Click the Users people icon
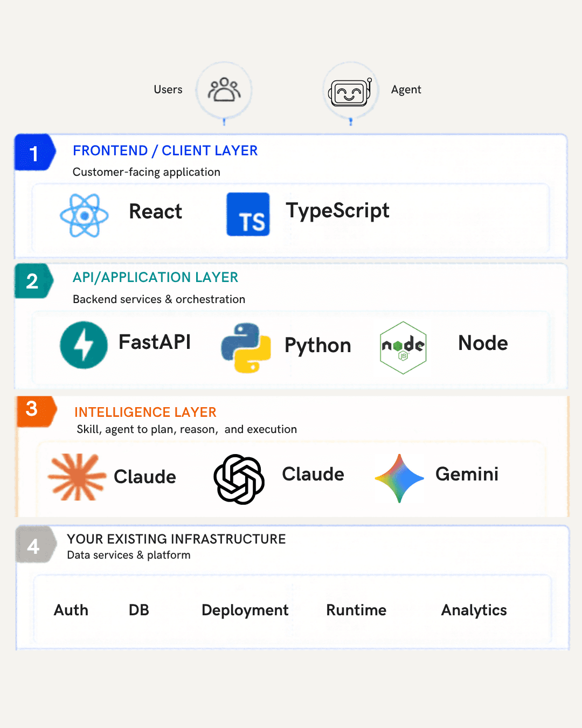 [x=224, y=90]
